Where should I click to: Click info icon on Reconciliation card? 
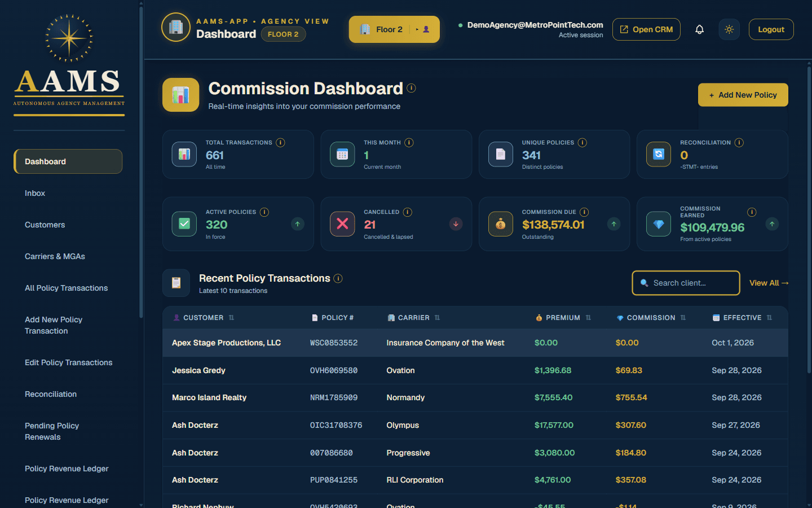pos(739,143)
